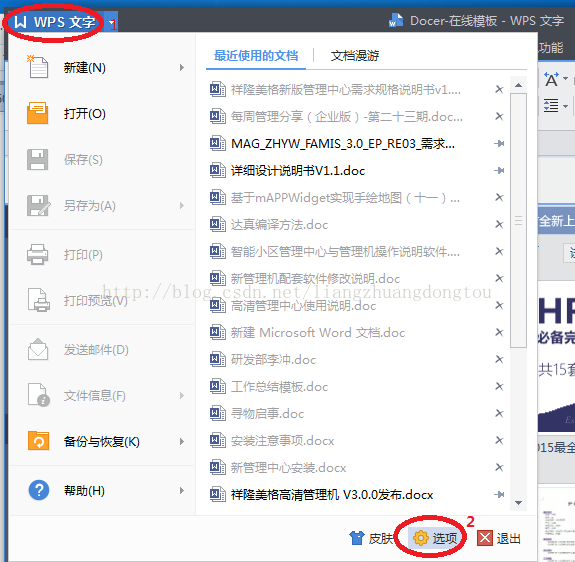Toggle pin for 祥隆美格新版管理中心需求规格说明书 file
Screen dimensions: 575x562
(x=499, y=89)
